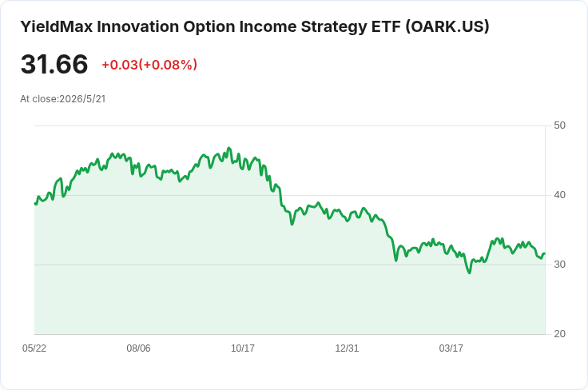Click the chart's highest peak near 10/17

229,148
